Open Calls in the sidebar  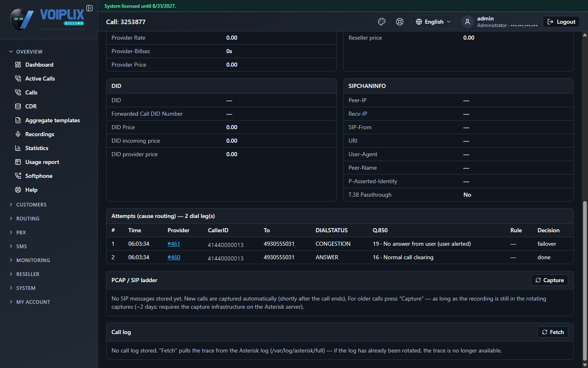click(31, 92)
